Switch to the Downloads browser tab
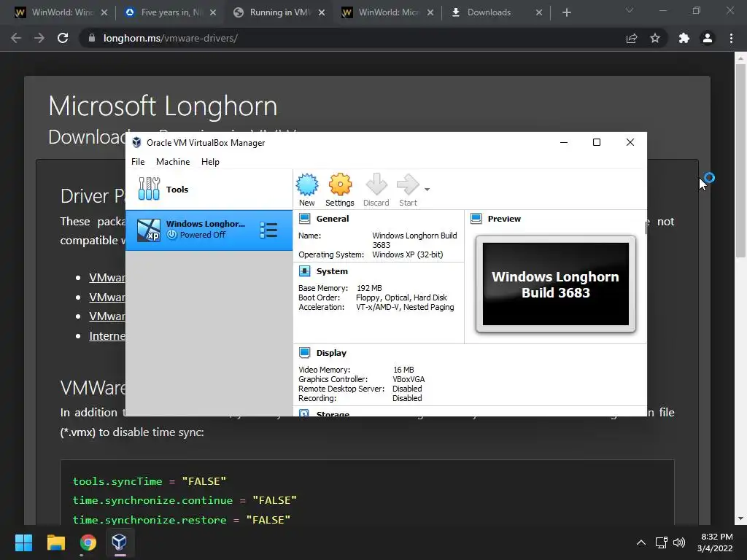Viewport: 747px width, 560px height. point(495,12)
